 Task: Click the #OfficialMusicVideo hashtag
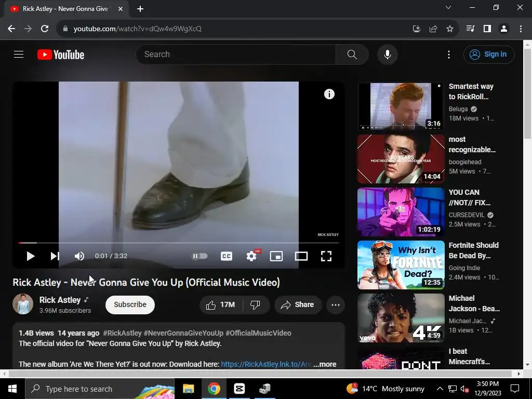258,333
